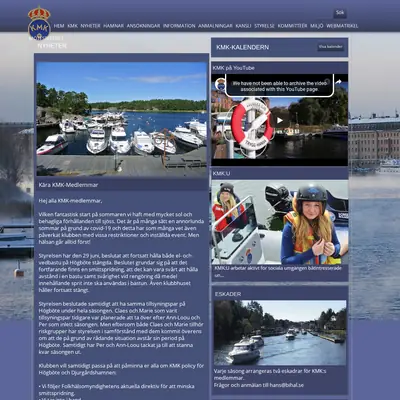This screenshot has height=400, width=400.
Task: Open the STYRELSE menu item
Action: coord(264,26)
